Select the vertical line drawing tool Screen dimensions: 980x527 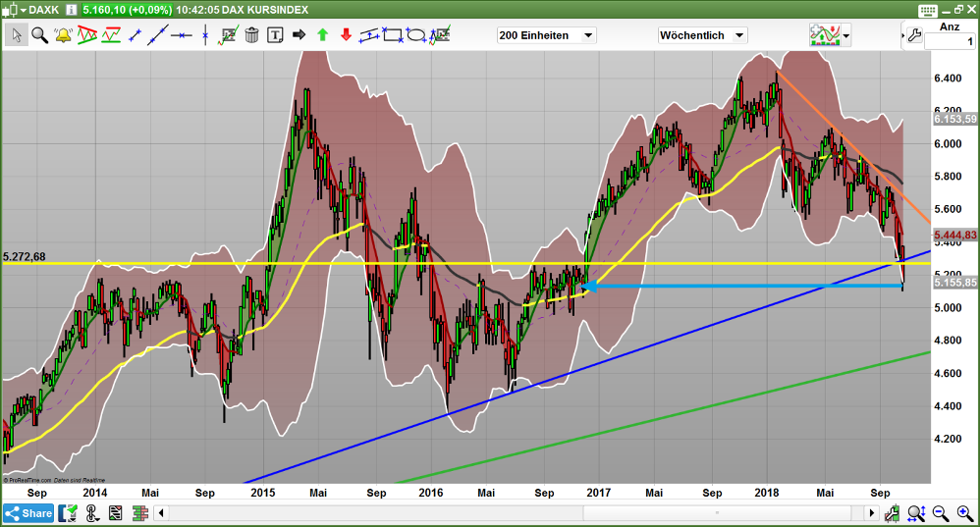click(x=205, y=35)
